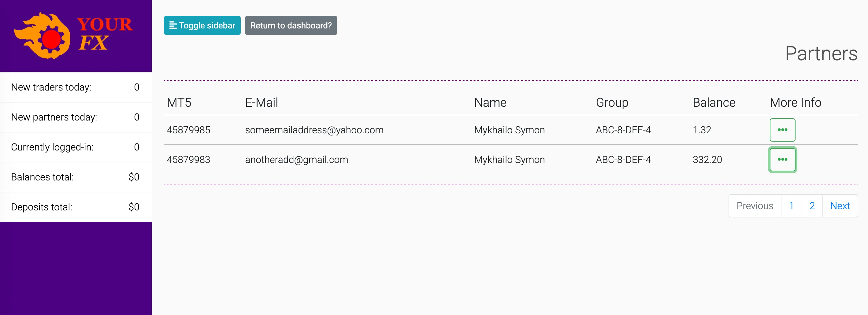The width and height of the screenshot is (868, 315).
Task: Click the Toggle sidebar button
Action: click(x=202, y=25)
